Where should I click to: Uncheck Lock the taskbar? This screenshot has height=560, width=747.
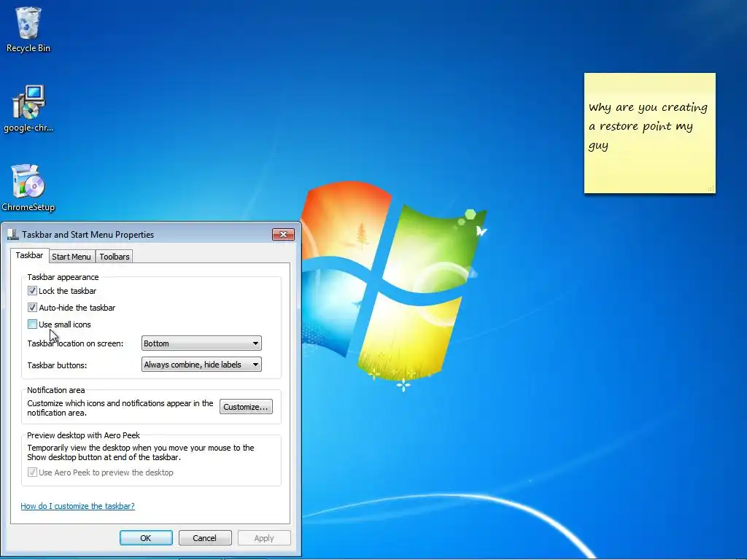32,290
